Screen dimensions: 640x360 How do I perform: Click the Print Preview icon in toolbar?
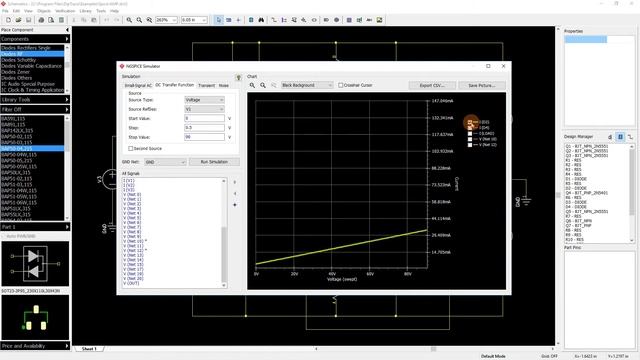[51, 20]
